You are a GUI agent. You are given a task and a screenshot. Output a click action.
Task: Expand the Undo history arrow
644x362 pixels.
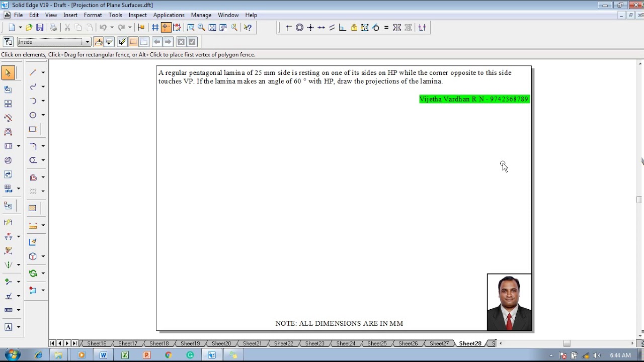(x=112, y=28)
